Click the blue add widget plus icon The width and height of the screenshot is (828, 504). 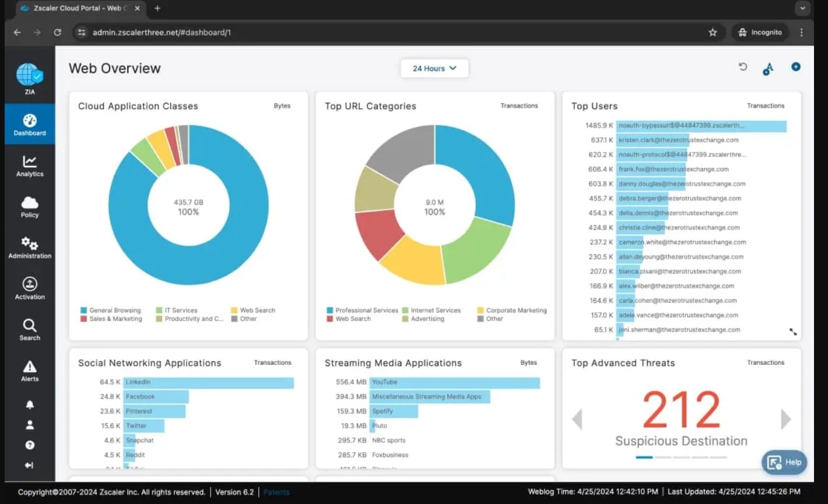796,67
